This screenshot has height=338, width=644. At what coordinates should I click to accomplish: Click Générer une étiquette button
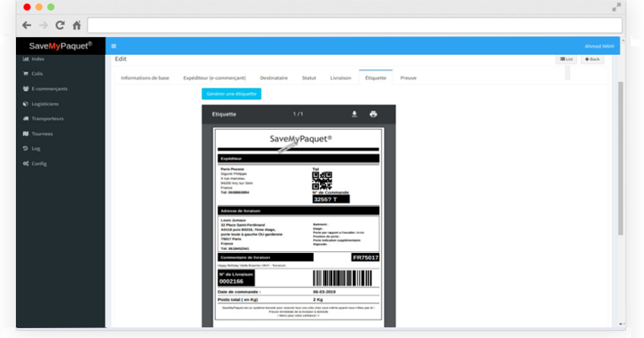(x=231, y=94)
